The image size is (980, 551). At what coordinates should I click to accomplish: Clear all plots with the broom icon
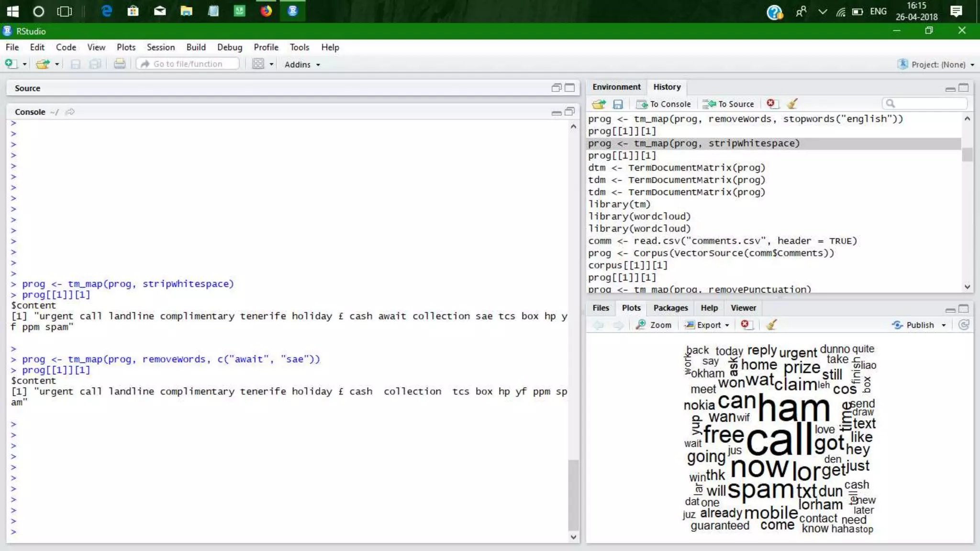tap(771, 325)
